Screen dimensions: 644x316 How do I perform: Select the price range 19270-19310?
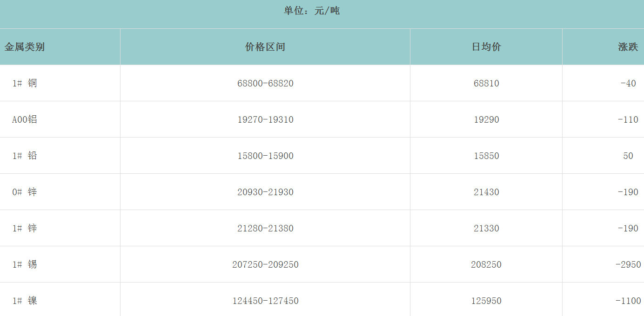[265, 120]
